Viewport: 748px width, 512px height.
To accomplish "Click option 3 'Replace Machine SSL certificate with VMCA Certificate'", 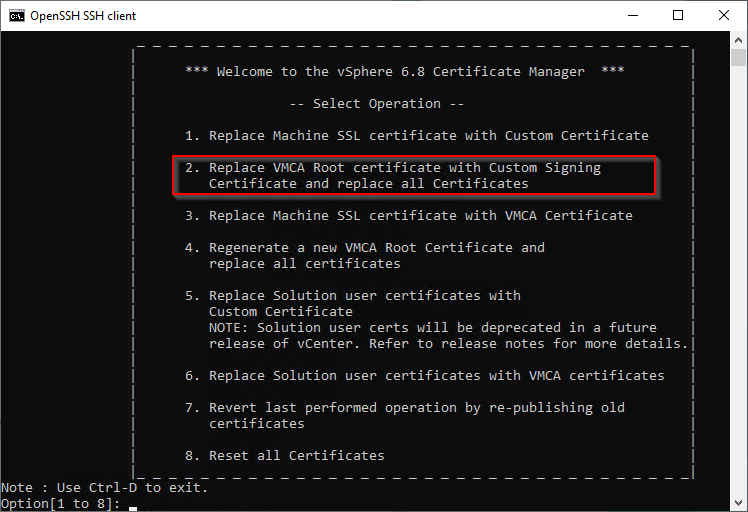I will pos(409,216).
